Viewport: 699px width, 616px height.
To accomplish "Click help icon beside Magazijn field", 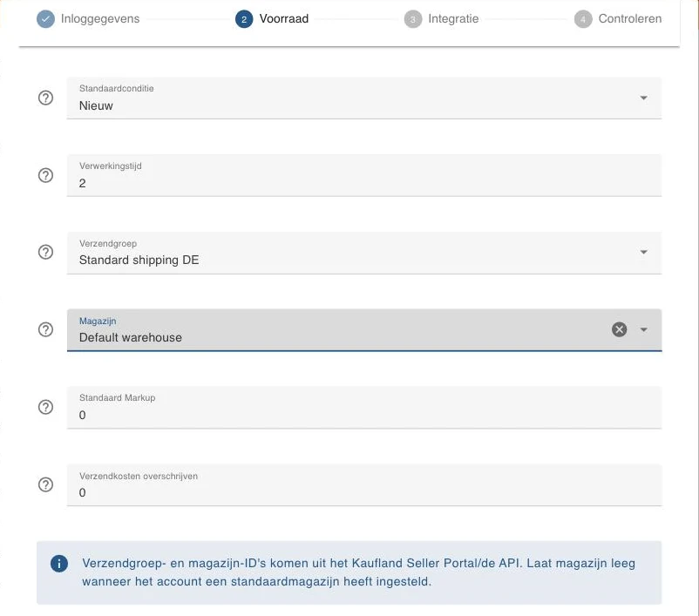I will tap(45, 329).
